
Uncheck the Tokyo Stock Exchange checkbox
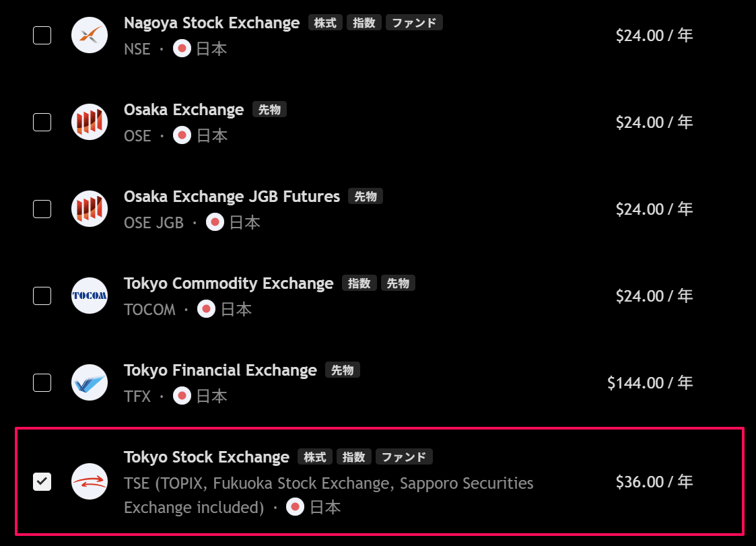(42, 482)
